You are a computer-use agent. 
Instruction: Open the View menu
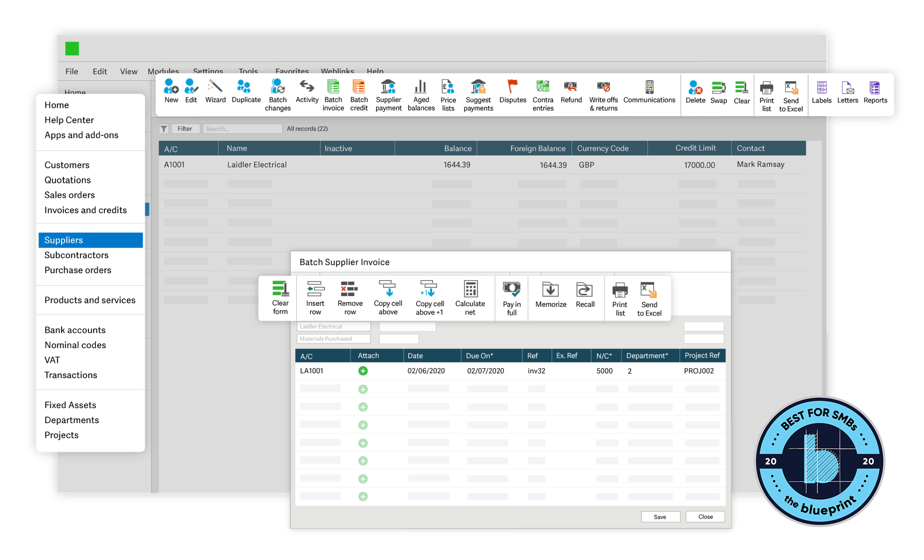[x=128, y=71]
